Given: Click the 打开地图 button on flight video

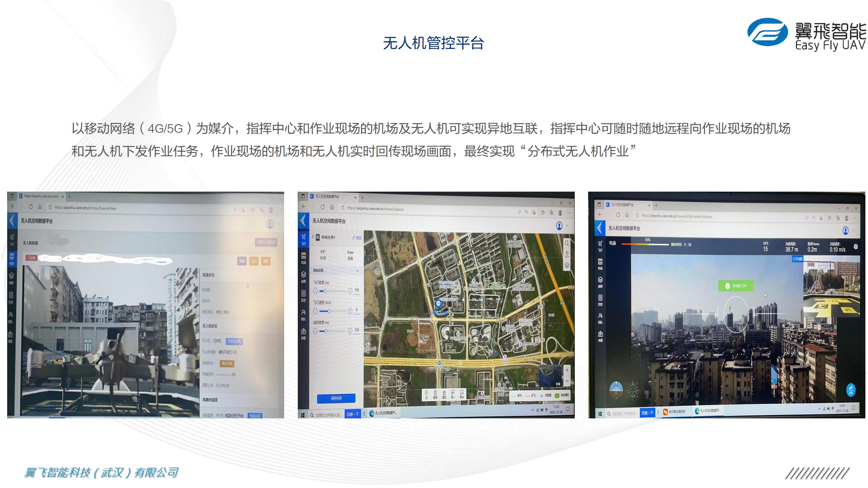Looking at the screenshot, I should [x=798, y=259].
